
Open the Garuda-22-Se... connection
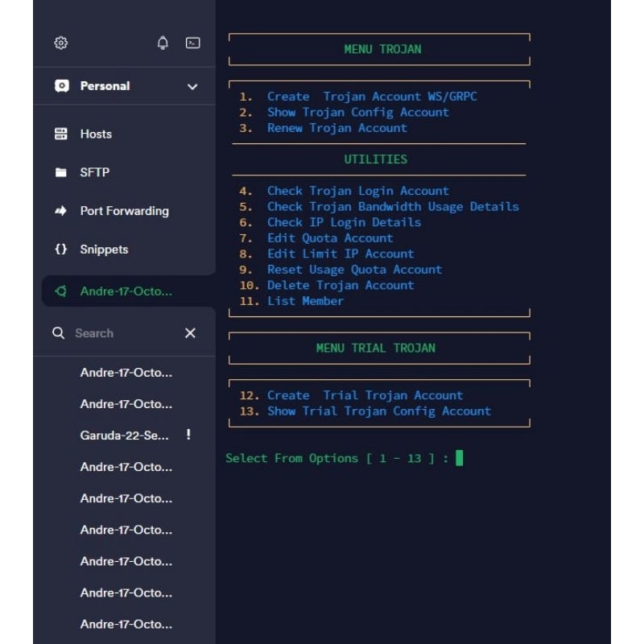(124, 435)
